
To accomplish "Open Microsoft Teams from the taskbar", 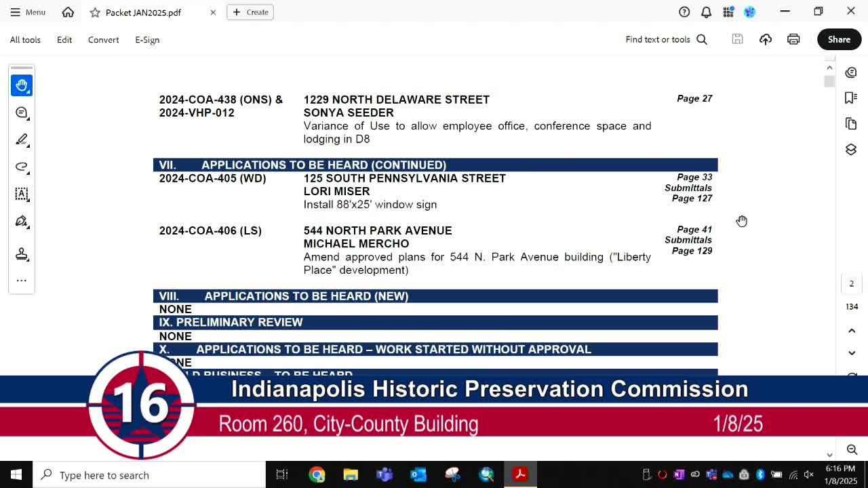I will tap(384, 474).
